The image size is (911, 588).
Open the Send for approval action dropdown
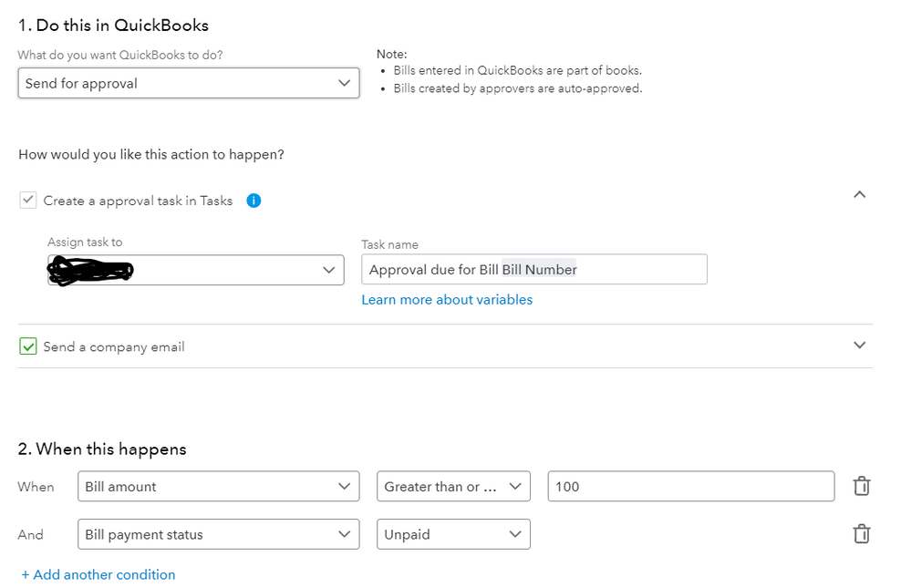tap(188, 83)
